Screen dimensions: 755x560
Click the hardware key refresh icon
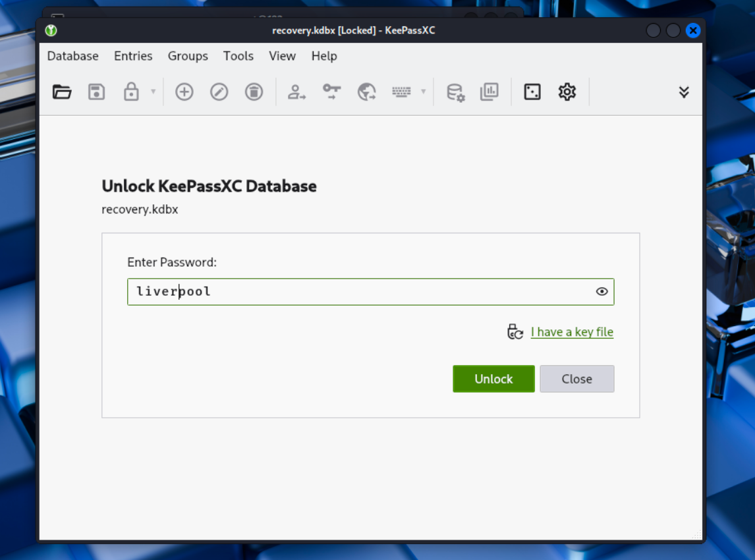[515, 332]
